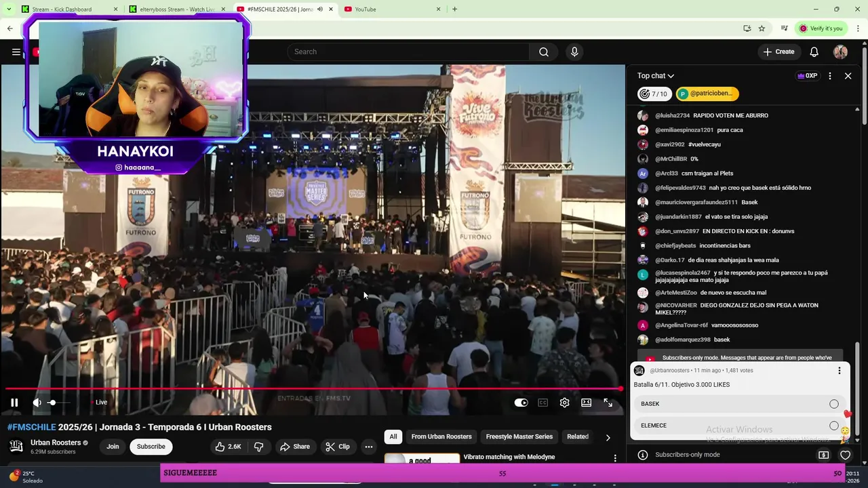Open menu for Vibrato matching video
Image resolution: width=868 pixels, height=488 pixels.
tap(616, 459)
